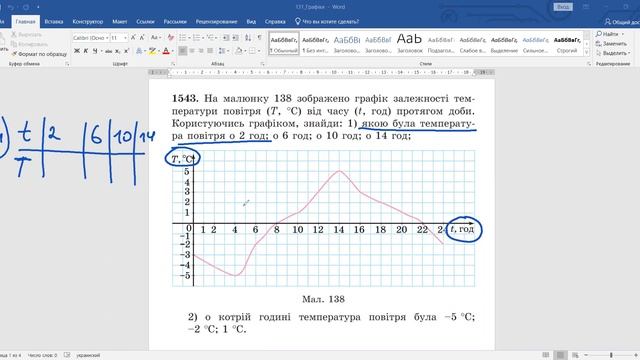Viewport: 640px width, 360px height.
Task: Apply the Строгий style
Action: 567,44
